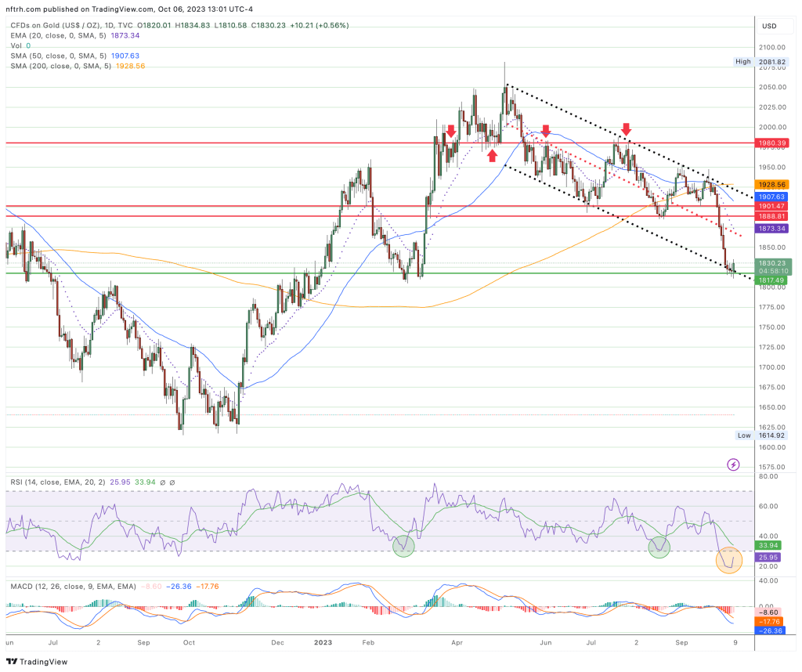Open the USD currency selector
Image resolution: width=802 pixels, height=672 pixels.
(768, 26)
